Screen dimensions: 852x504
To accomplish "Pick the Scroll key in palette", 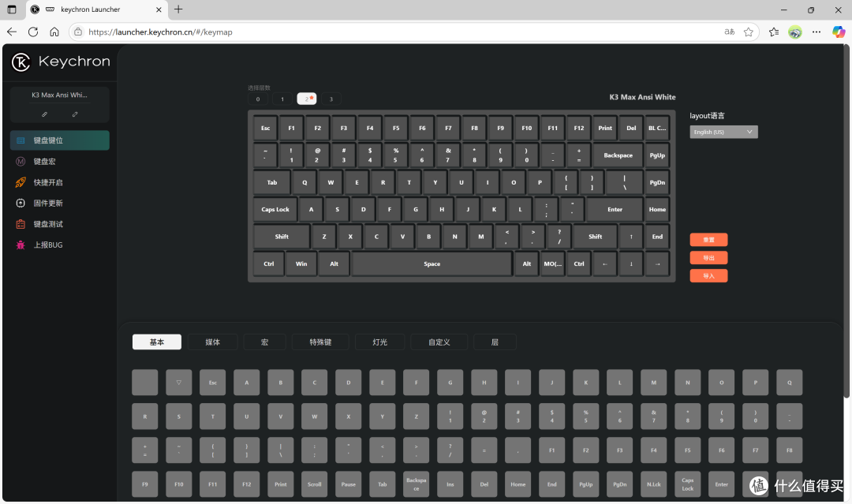I will [315, 484].
